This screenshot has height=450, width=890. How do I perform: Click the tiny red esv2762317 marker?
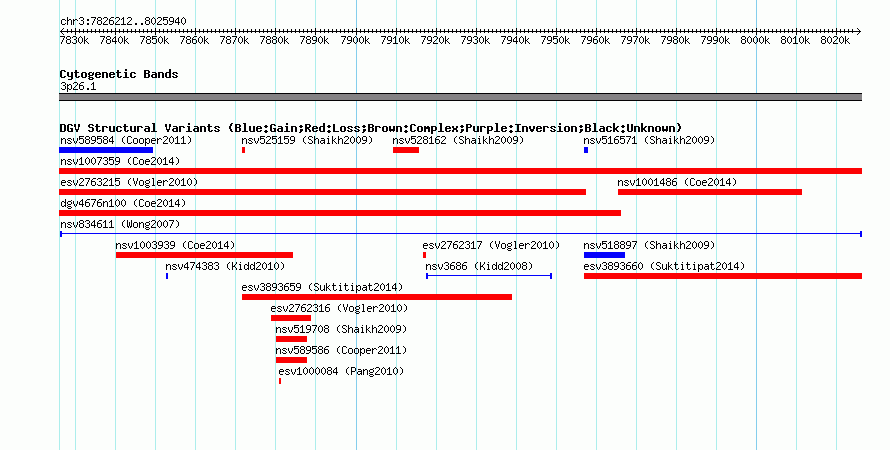[x=424, y=255]
